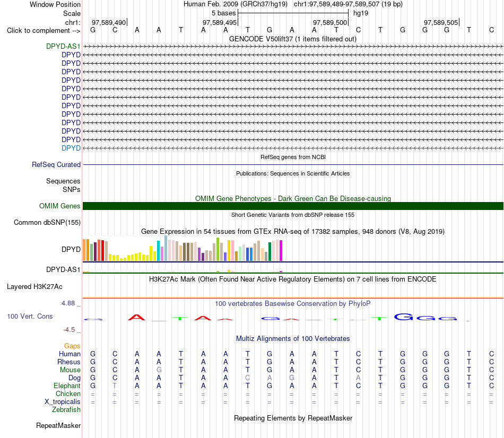This screenshot has height=438, width=504.
Task: Select the genome position title text at top
Action: 293,4
